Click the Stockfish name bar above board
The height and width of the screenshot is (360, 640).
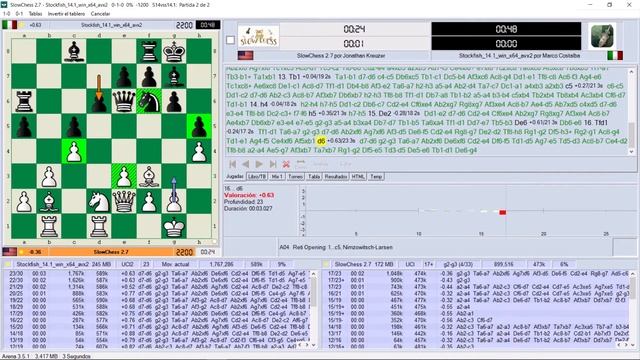point(111,25)
